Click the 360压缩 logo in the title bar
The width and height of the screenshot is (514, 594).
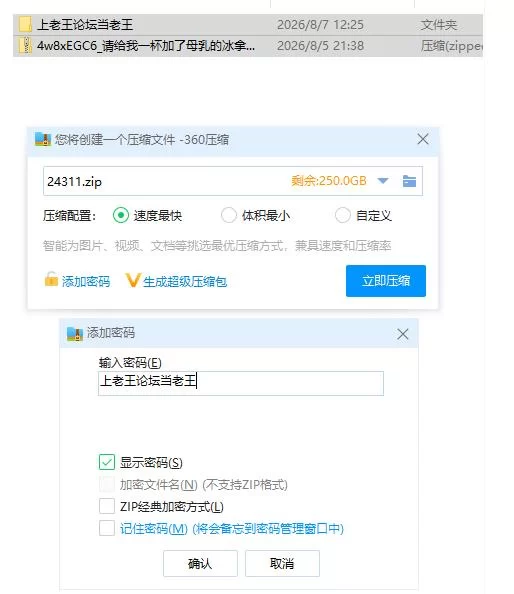43,139
